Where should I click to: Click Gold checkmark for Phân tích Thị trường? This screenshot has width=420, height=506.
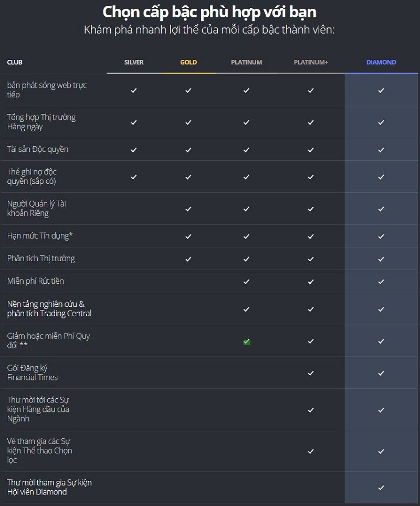click(x=188, y=259)
